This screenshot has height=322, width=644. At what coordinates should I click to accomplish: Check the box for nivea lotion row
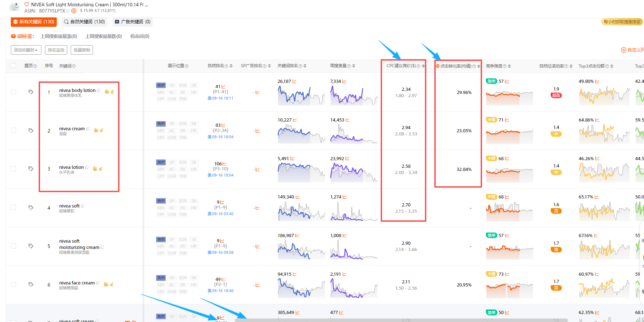(13, 169)
